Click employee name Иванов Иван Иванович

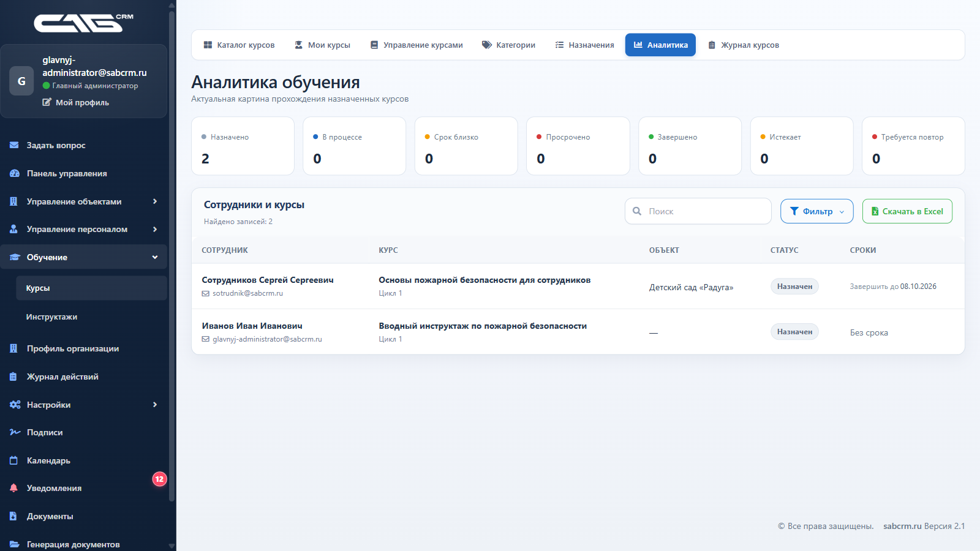click(x=252, y=326)
